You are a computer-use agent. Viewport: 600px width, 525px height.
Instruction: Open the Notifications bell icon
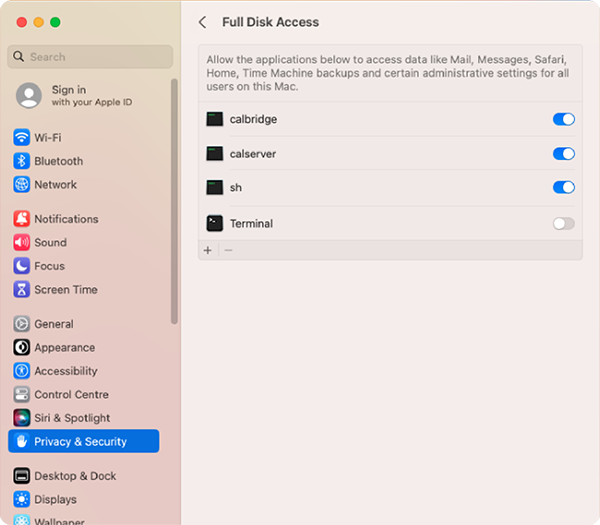[22, 219]
